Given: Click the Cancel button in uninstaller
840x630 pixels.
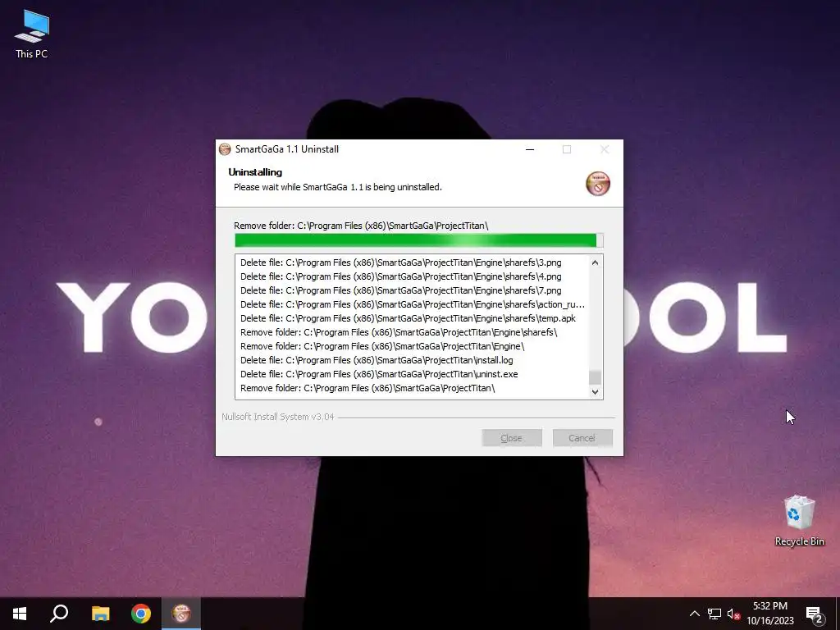Looking at the screenshot, I should pos(582,438).
